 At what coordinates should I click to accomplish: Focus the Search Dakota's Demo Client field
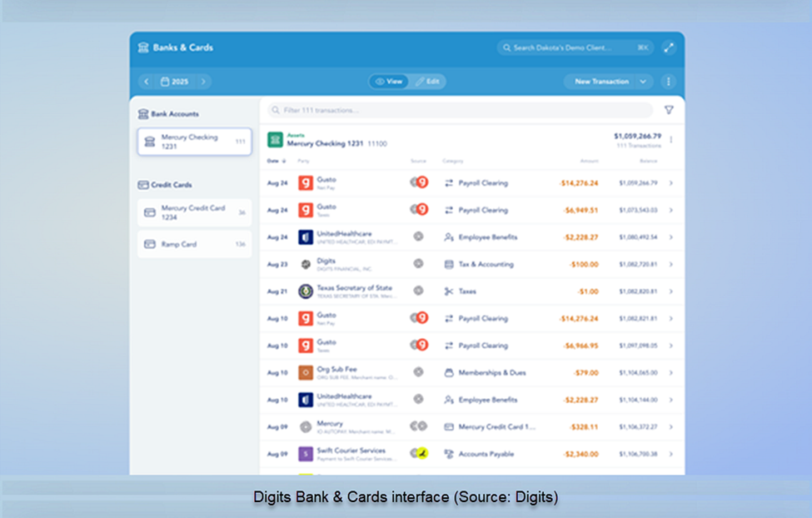575,47
